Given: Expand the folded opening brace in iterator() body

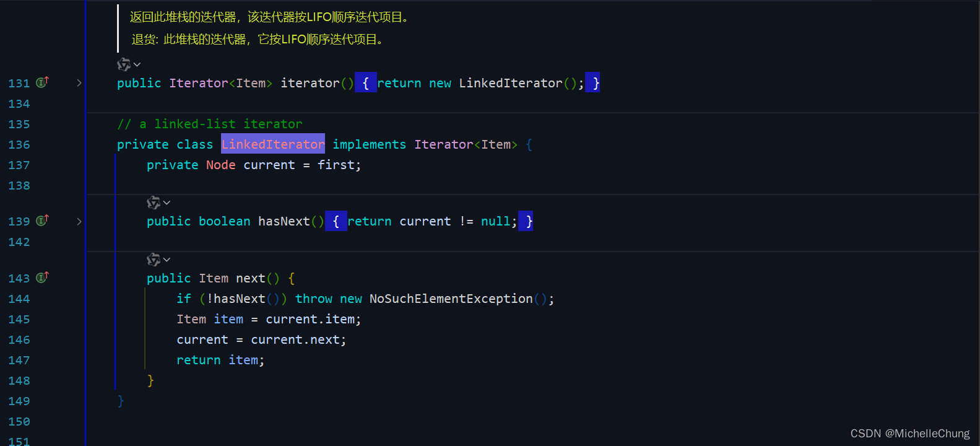Looking at the screenshot, I should (366, 83).
